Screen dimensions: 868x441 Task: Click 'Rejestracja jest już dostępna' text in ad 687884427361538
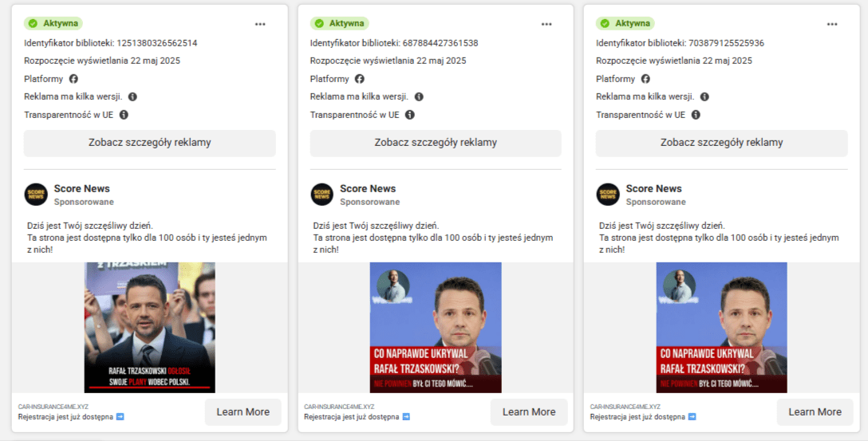[352, 416]
